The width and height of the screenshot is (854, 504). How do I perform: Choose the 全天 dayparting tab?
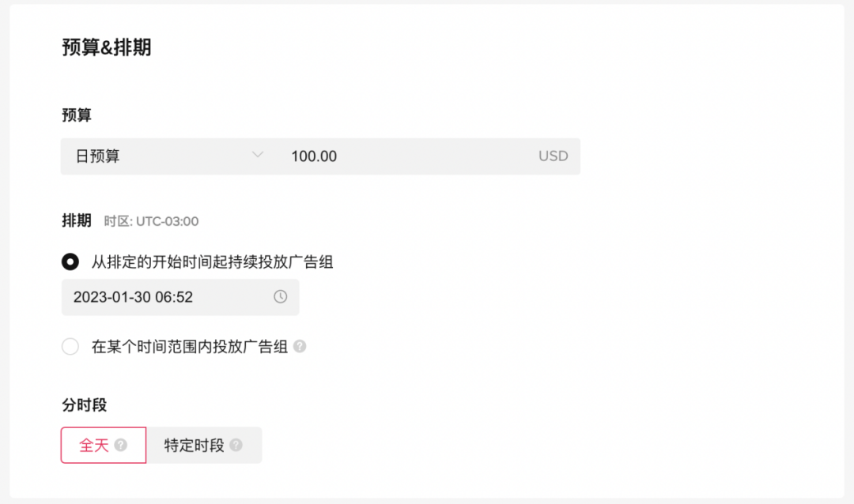point(104,446)
